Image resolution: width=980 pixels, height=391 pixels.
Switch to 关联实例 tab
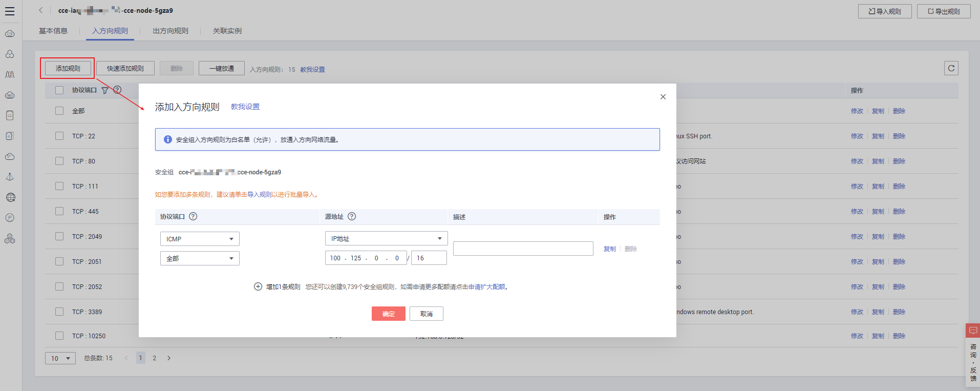point(227,31)
